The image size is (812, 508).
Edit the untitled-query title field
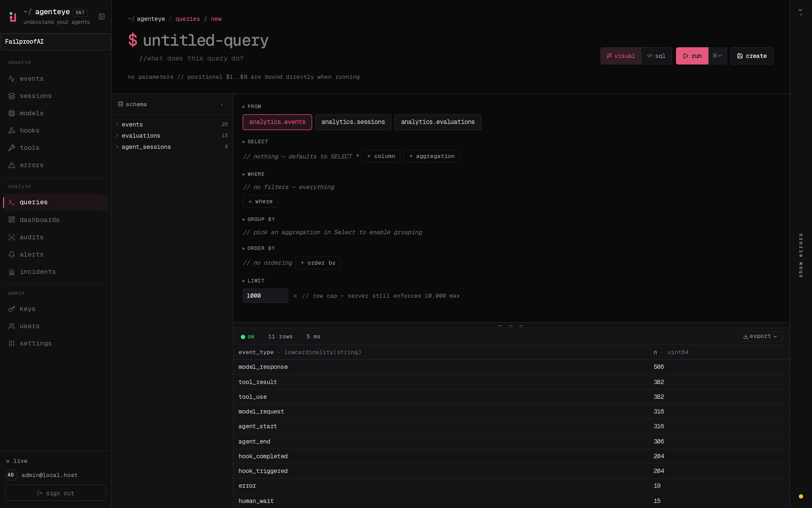(x=205, y=40)
